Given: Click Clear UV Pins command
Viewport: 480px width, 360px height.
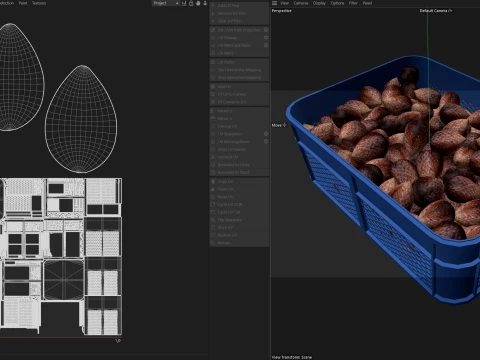Looking at the screenshot, I should [x=239, y=21].
